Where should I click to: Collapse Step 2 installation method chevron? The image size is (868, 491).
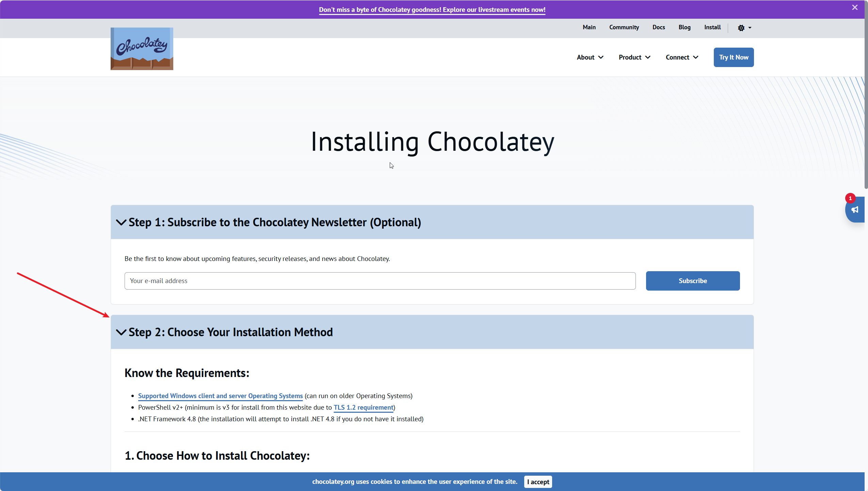click(121, 332)
